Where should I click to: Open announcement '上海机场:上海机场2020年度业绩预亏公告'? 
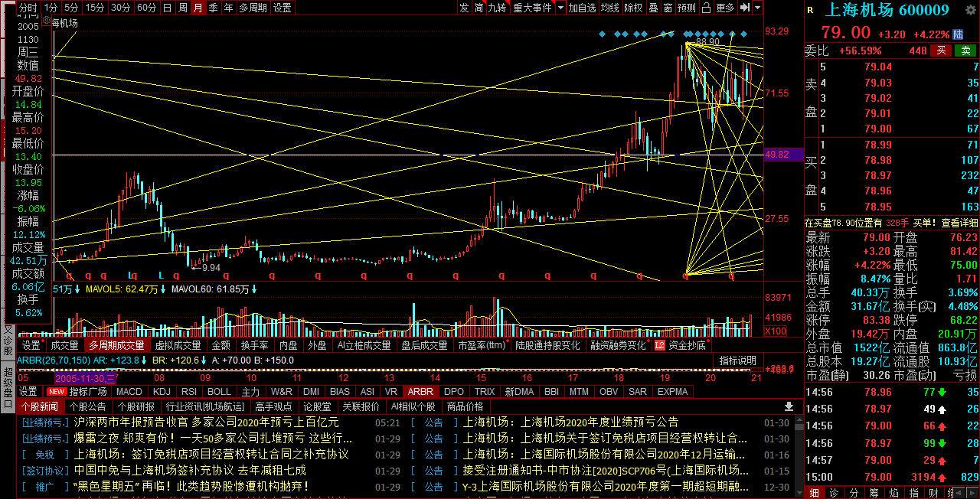coord(570,422)
